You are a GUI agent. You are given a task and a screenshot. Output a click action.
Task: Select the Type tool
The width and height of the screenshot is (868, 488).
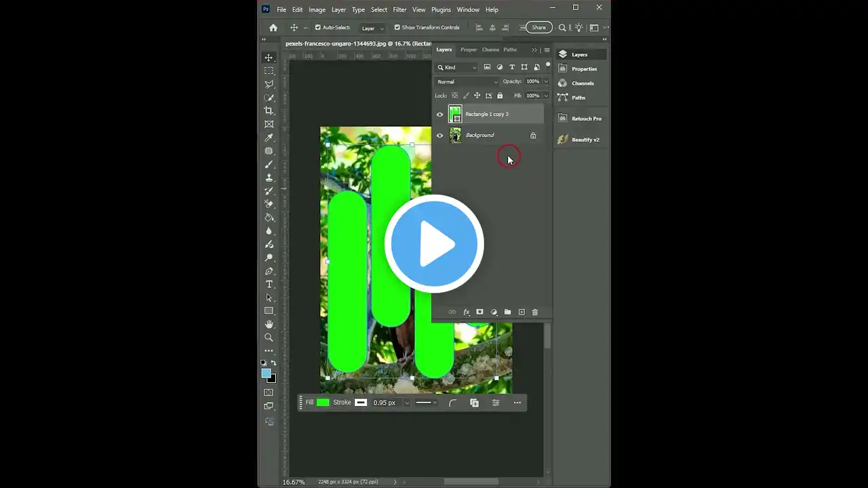point(269,284)
